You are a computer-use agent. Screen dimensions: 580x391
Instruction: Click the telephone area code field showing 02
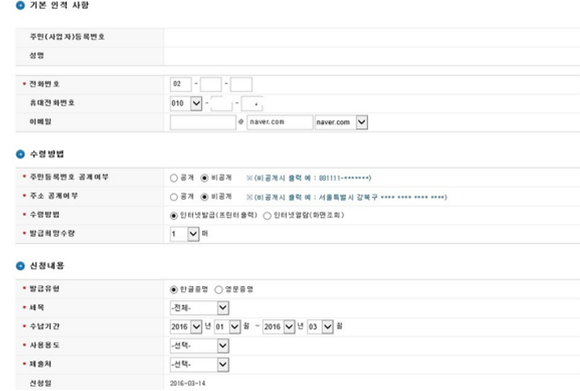click(x=181, y=84)
